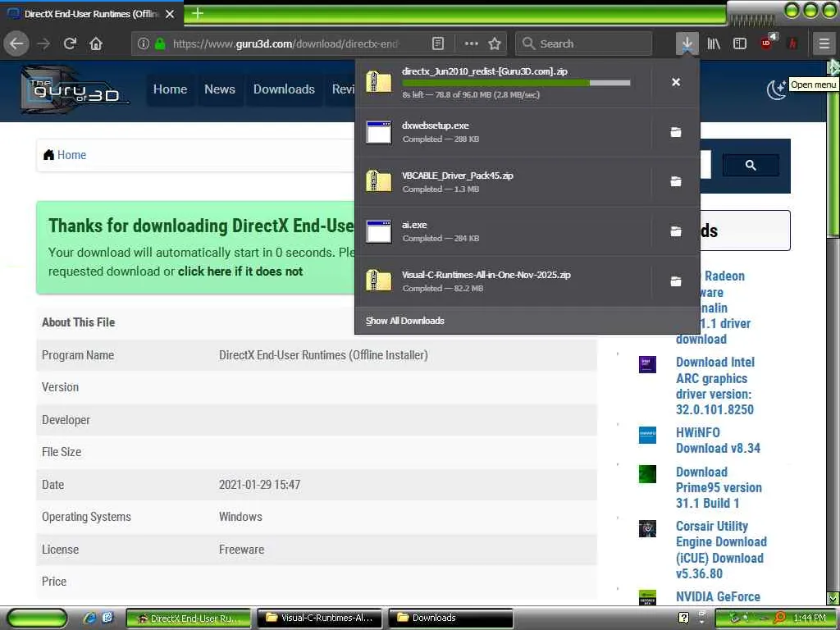Click the dxwebsetup.exe file icon

coord(379,132)
